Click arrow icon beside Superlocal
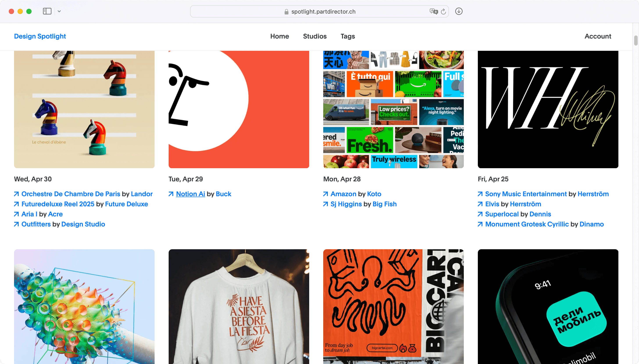 tap(480, 214)
